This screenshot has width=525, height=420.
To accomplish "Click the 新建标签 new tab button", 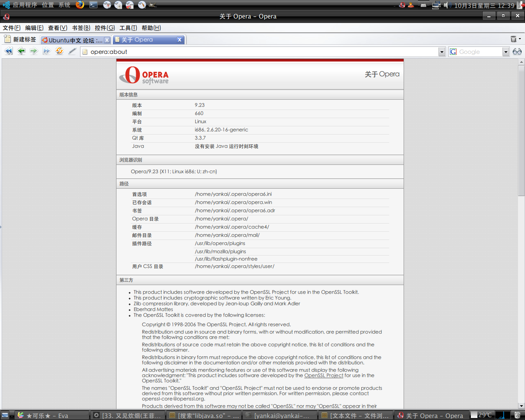I will click(21, 39).
